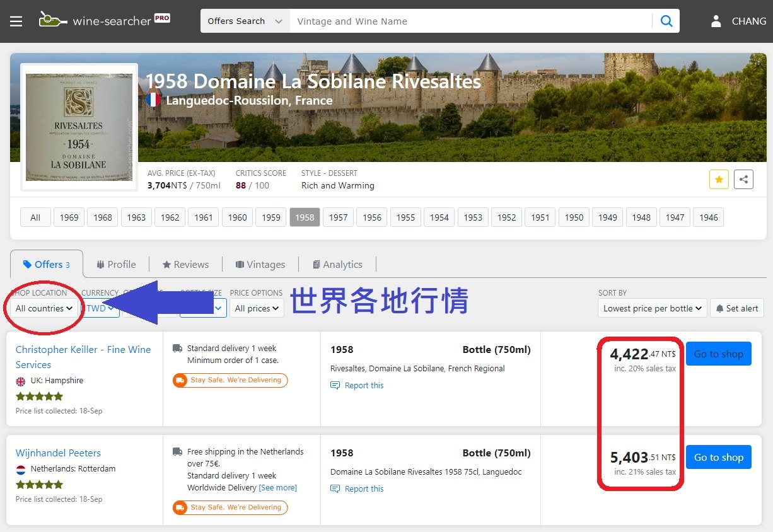
Task: Open the Wijnhandel Peeters merchant link
Action: [x=58, y=453]
